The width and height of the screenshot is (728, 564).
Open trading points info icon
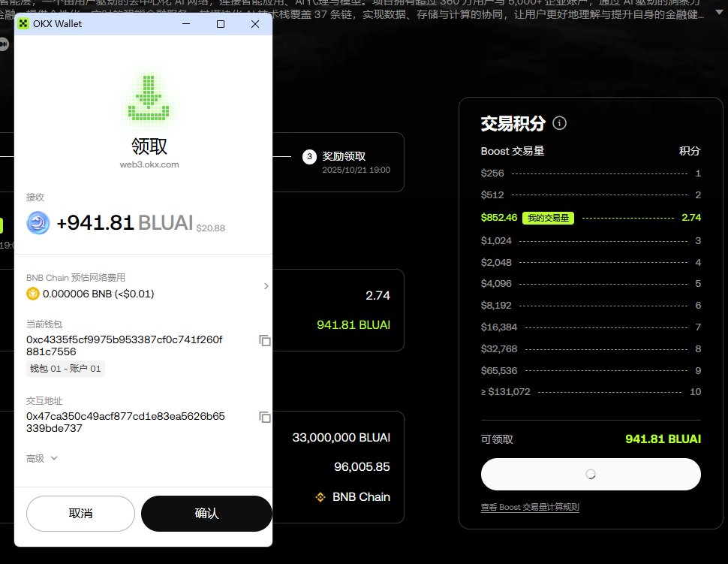coord(559,123)
